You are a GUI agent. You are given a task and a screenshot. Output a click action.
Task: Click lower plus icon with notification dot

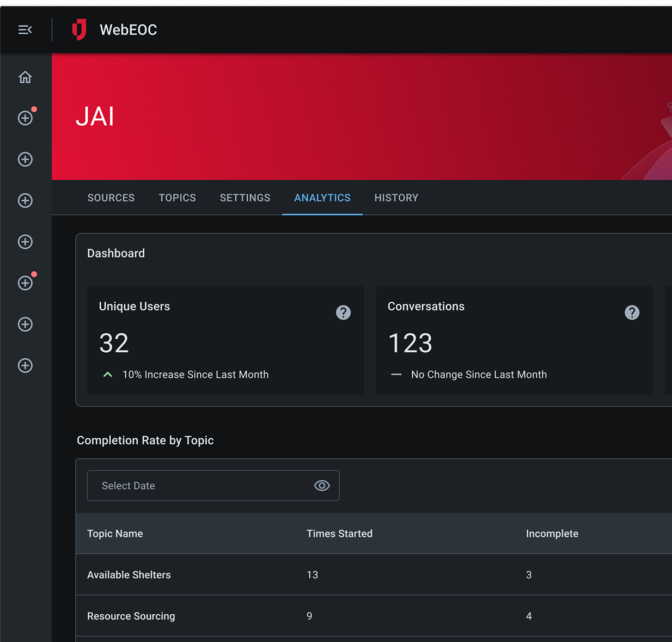tap(25, 283)
